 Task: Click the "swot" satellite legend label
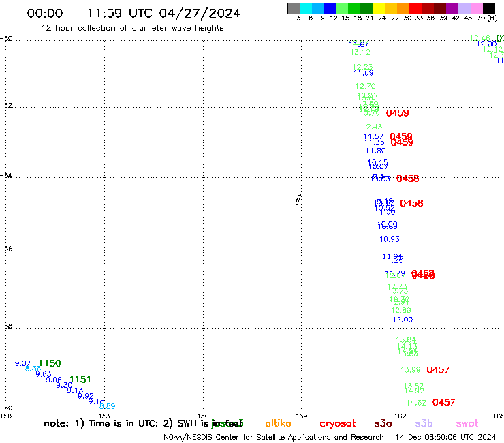tap(467, 424)
